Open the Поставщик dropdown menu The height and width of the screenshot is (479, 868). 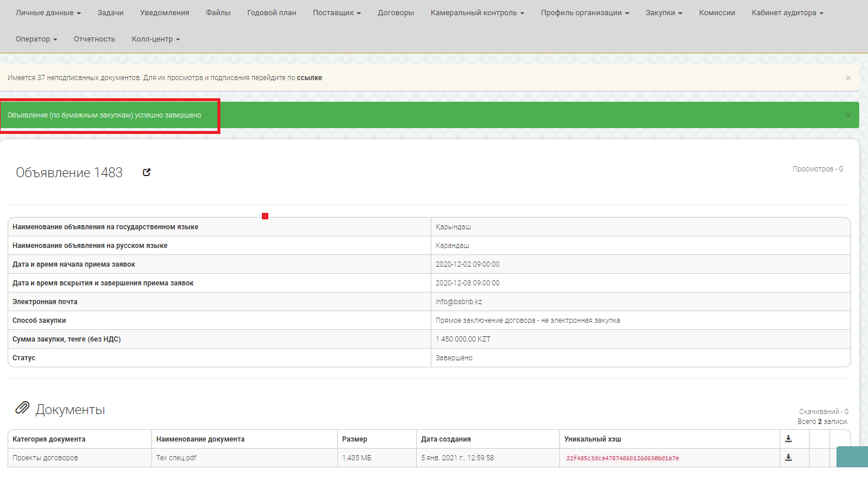[337, 13]
